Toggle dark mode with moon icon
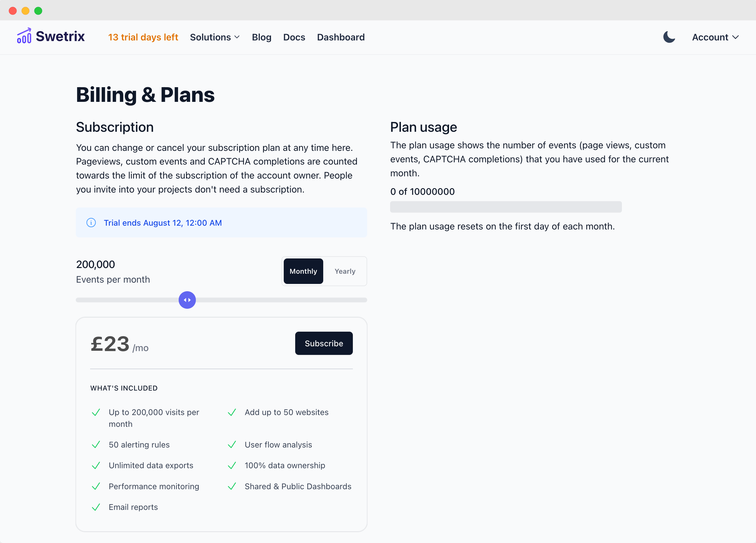Screen dimensions: 756x543 (669, 37)
